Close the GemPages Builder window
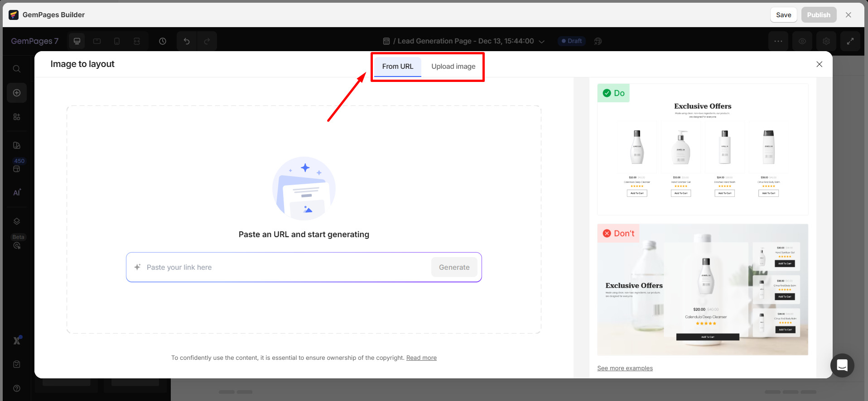 click(848, 15)
